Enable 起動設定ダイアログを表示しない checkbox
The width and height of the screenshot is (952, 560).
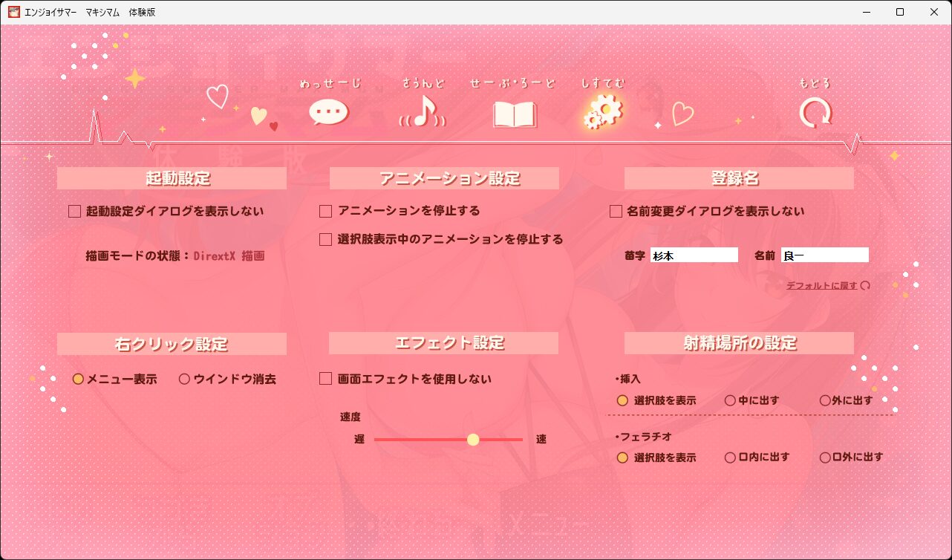point(74,212)
